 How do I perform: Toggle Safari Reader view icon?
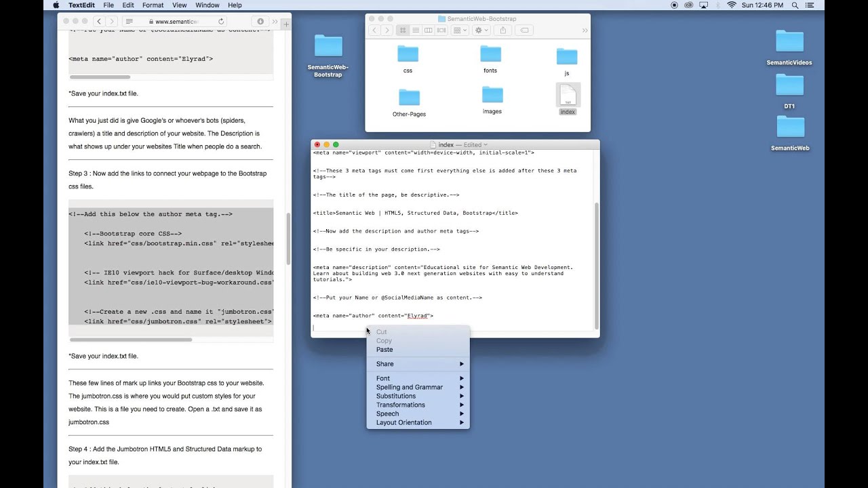point(130,22)
